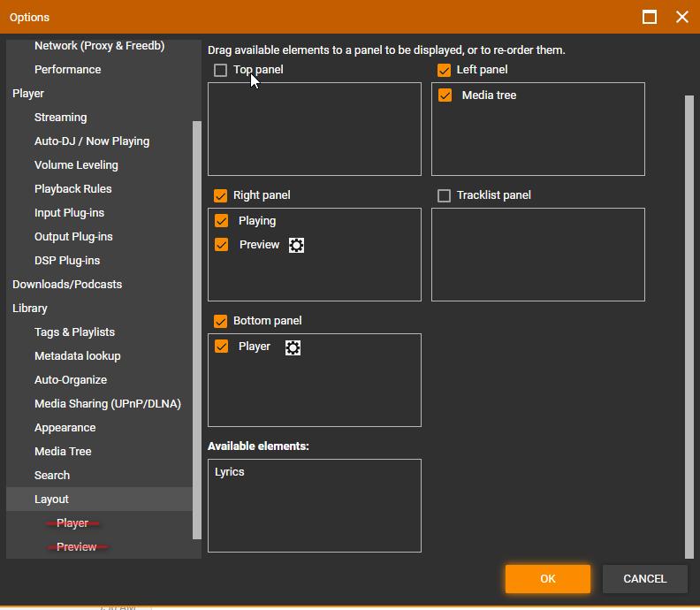Open the Player category in sidebar
Image resolution: width=700 pixels, height=610 pixels.
pos(28,94)
